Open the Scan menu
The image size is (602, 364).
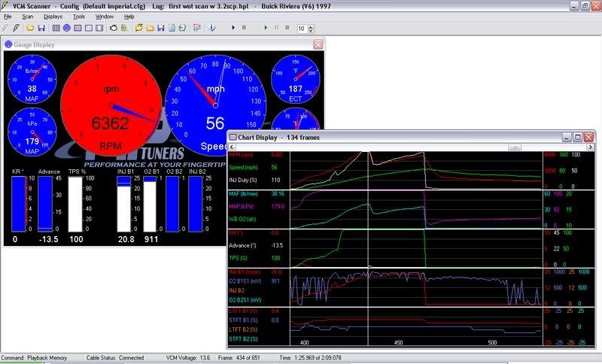pos(28,17)
